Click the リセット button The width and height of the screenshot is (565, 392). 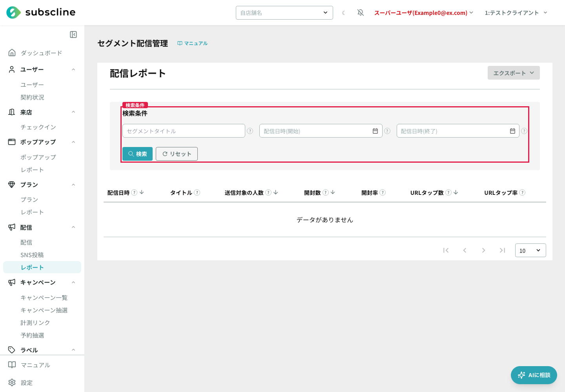coord(177,154)
